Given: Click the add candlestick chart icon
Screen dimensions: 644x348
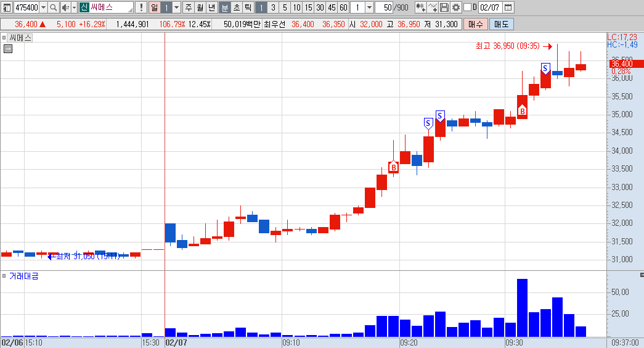Looking at the screenshot, I should [420, 7].
